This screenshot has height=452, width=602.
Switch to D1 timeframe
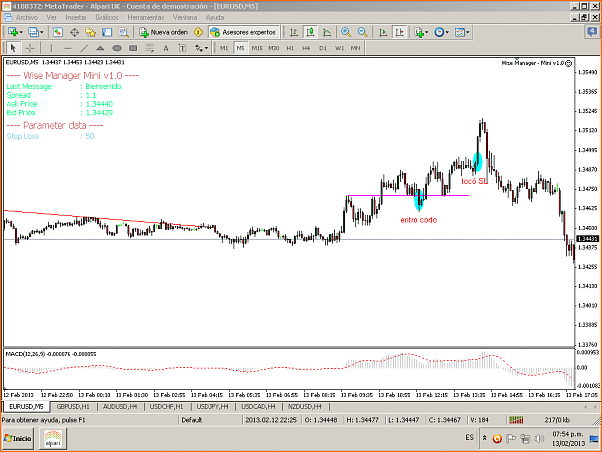pos(322,48)
